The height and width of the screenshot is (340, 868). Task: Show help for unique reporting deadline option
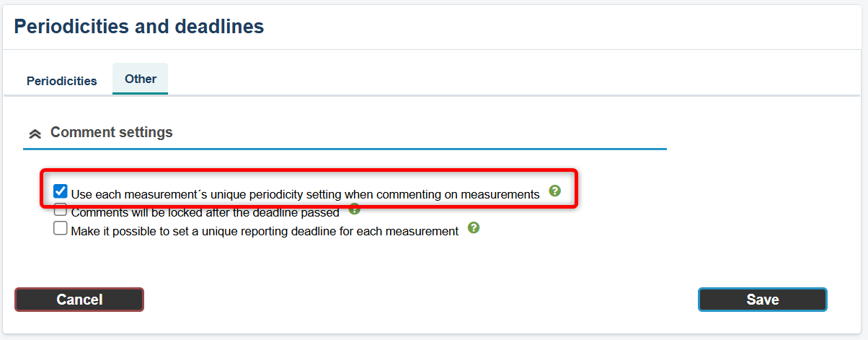pyautogui.click(x=474, y=228)
